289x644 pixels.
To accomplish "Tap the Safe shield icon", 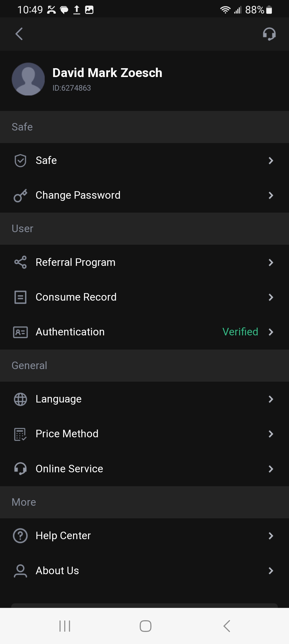I will (x=20, y=161).
